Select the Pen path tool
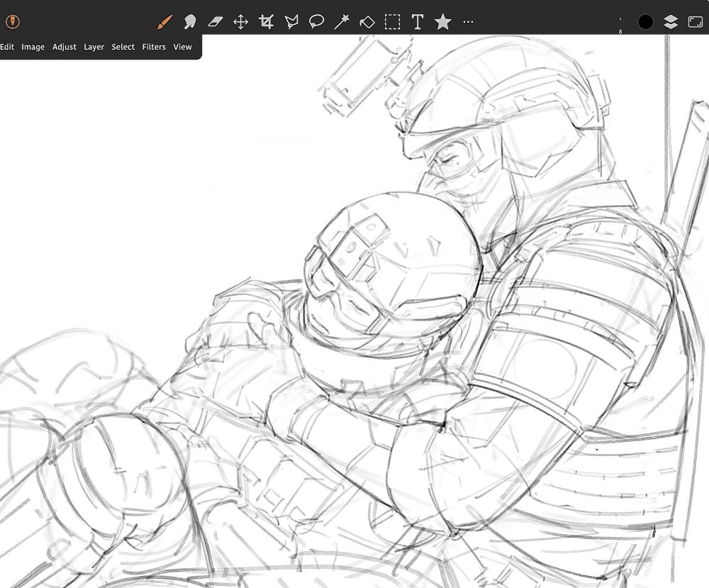The height and width of the screenshot is (588, 709). point(291,21)
